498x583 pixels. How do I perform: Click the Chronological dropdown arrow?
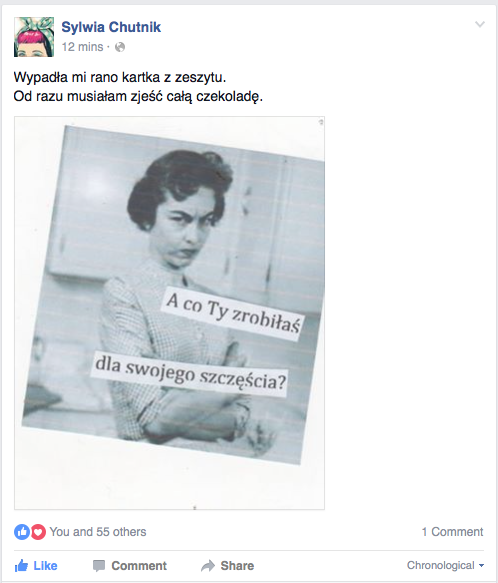pyautogui.click(x=481, y=566)
